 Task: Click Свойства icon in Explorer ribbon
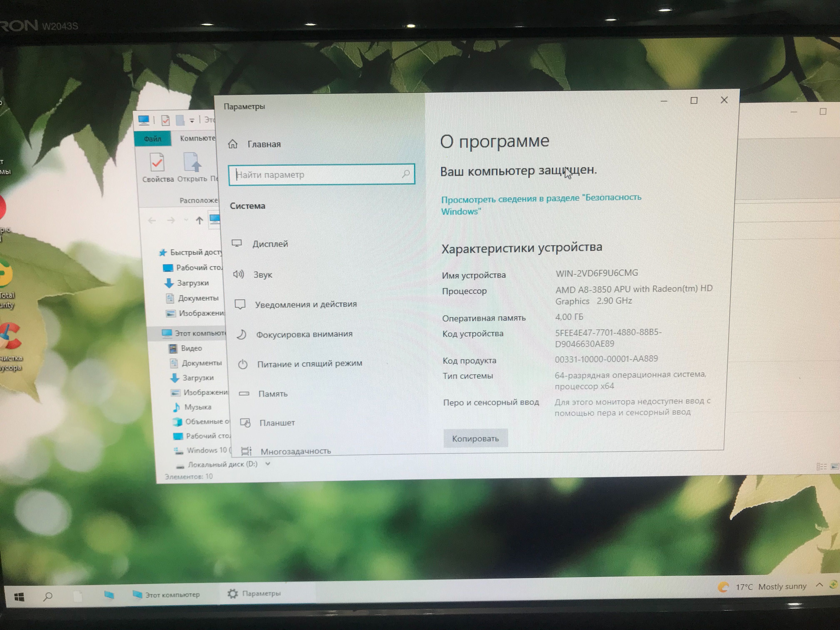pos(157,167)
